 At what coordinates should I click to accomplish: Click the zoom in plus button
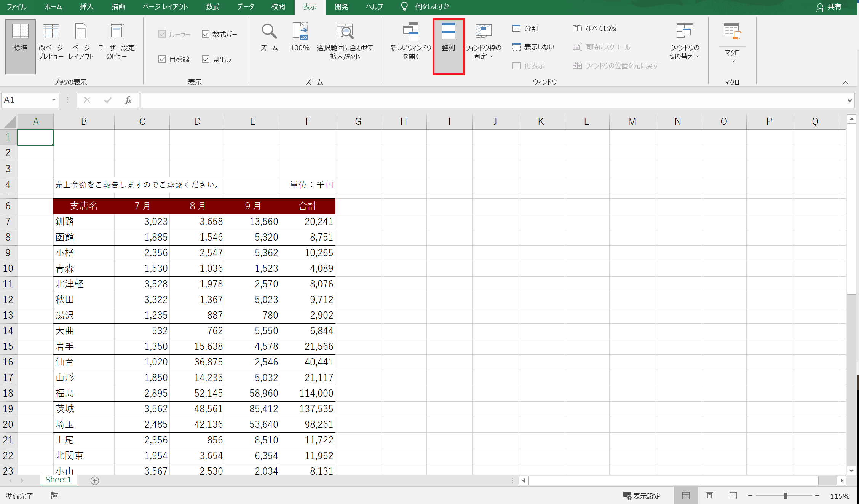[x=817, y=496]
